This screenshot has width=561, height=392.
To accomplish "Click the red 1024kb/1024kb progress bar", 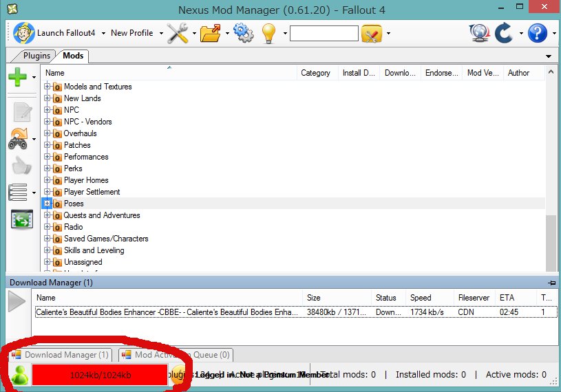I will pyautogui.click(x=100, y=375).
